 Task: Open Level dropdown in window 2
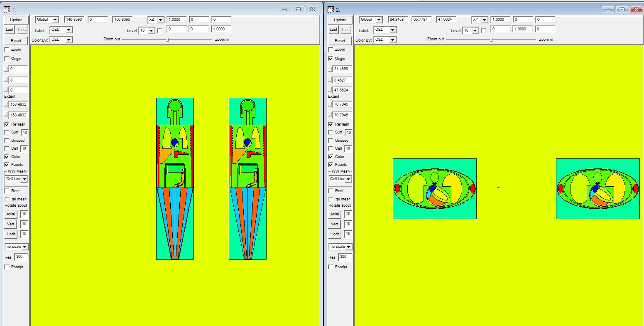(x=475, y=31)
